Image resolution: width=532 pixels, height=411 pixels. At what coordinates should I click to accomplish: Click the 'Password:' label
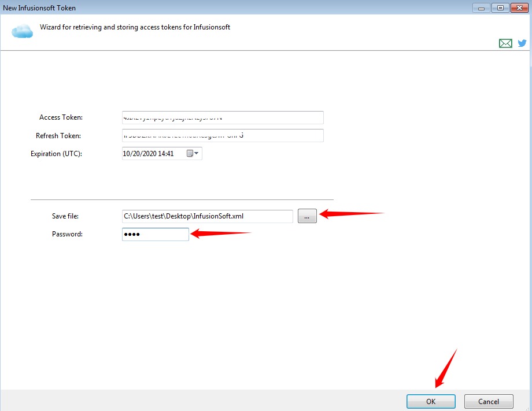[67, 234]
